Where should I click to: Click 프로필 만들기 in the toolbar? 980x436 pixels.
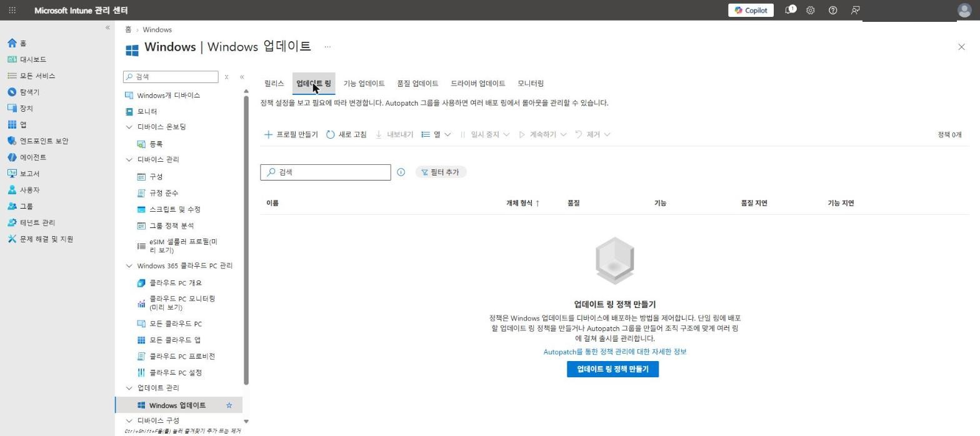[x=291, y=134]
